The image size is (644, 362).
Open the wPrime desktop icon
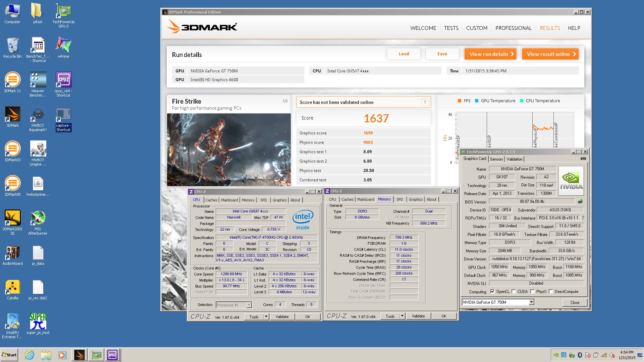(63, 47)
